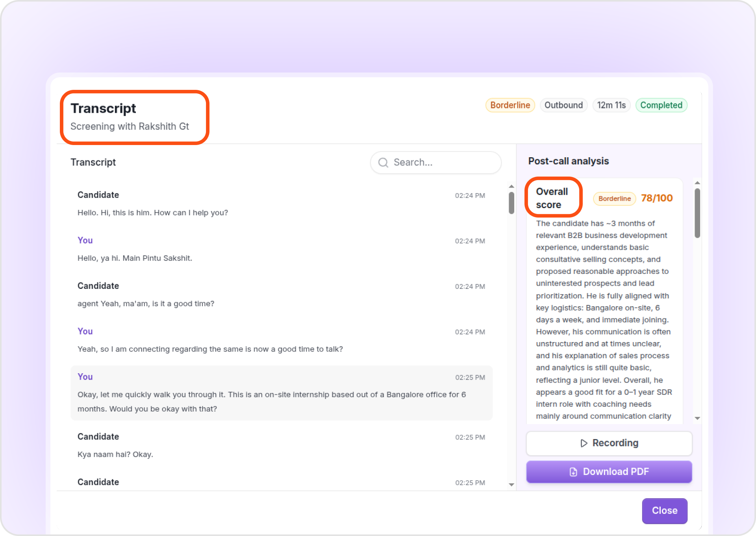Screen dimensions: 756x536
Task: Click the candidate summary paragraph text
Action: point(604,320)
